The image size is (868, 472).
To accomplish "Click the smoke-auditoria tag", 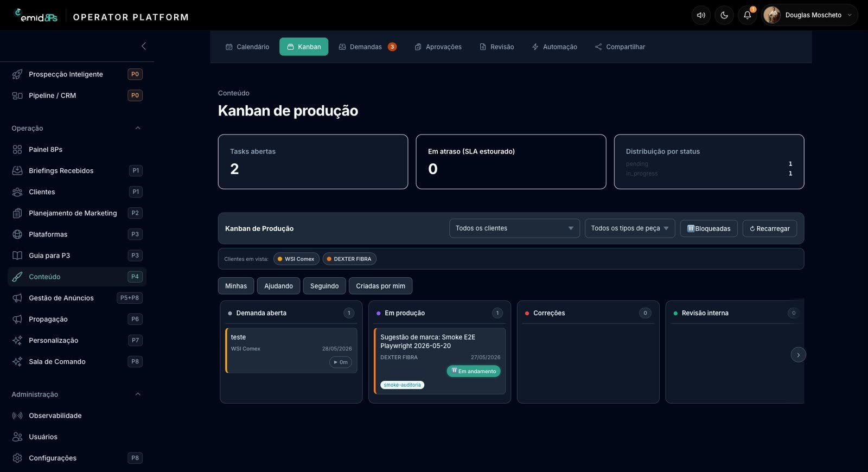I will (402, 385).
